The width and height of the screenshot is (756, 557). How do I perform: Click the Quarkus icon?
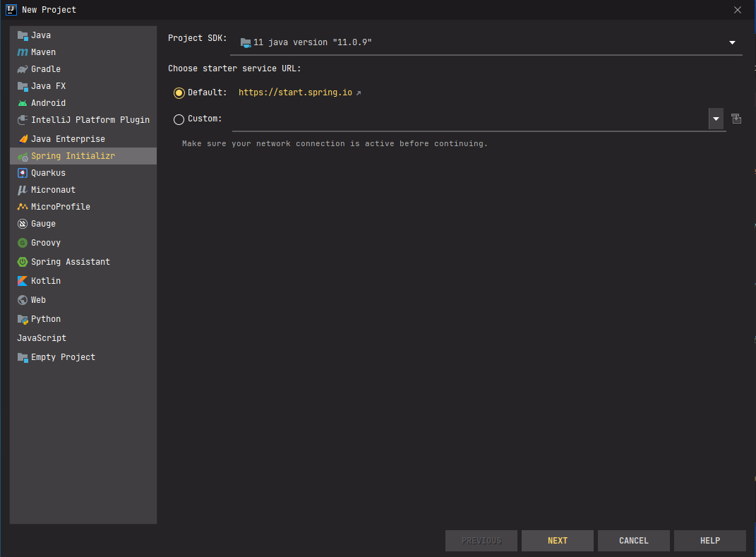click(23, 173)
